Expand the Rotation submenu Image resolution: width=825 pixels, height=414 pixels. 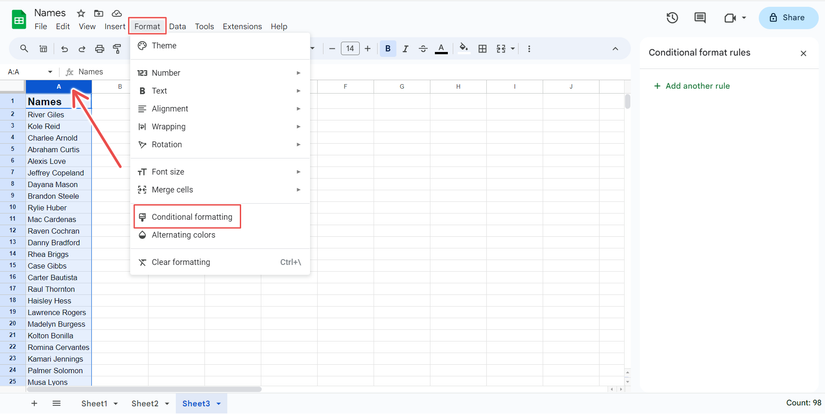coord(220,145)
